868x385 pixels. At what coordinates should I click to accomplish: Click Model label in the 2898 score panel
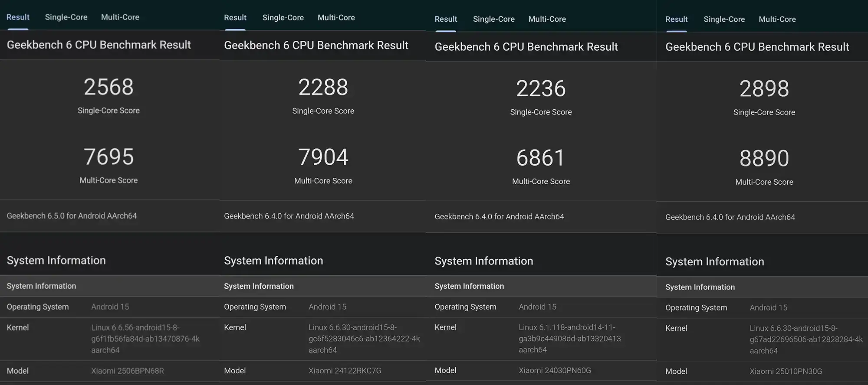click(676, 372)
